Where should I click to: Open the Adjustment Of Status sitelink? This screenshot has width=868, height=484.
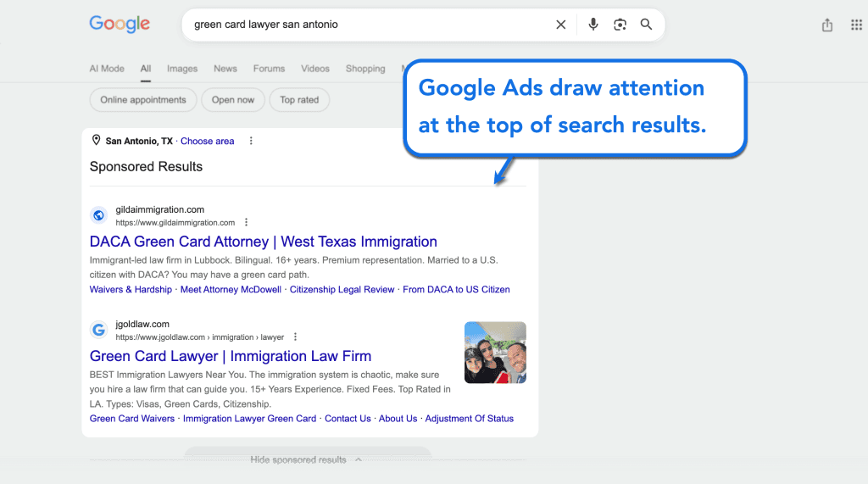click(470, 419)
